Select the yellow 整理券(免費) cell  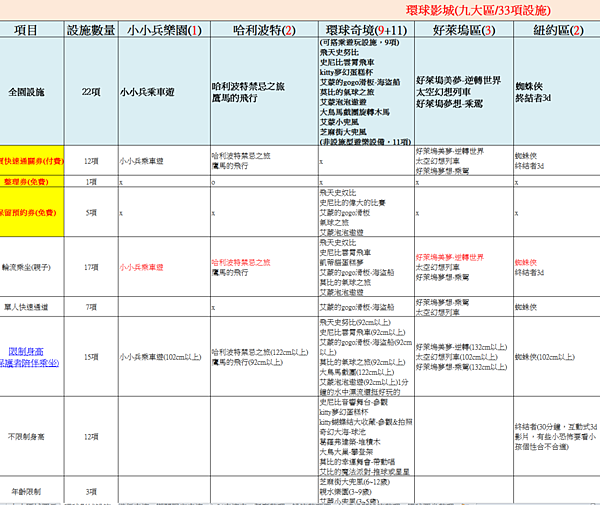coord(32,181)
